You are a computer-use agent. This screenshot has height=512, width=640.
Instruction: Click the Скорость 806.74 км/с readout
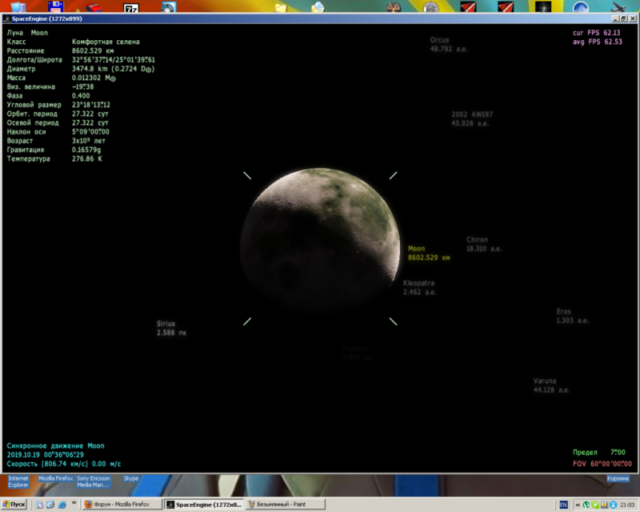point(64,464)
